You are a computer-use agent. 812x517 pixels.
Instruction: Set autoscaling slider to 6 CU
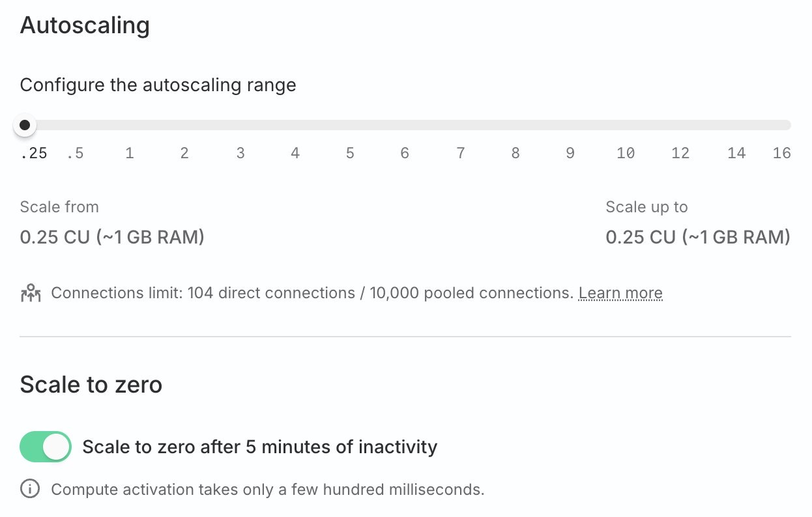(x=405, y=125)
